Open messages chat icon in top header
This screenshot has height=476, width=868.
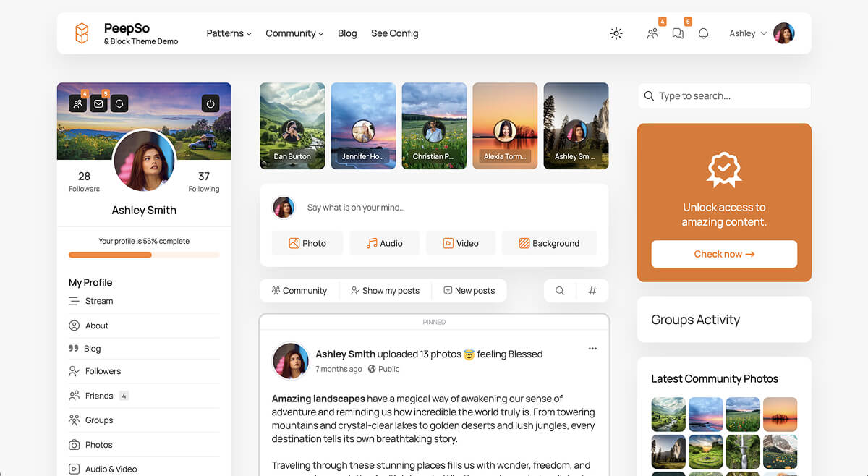[678, 33]
